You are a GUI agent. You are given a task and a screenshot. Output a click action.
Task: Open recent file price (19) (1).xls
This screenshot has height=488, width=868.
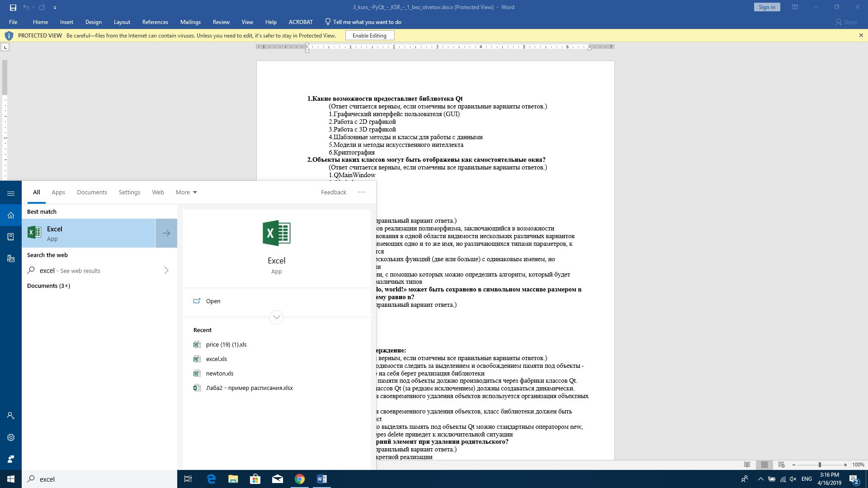tap(226, 344)
